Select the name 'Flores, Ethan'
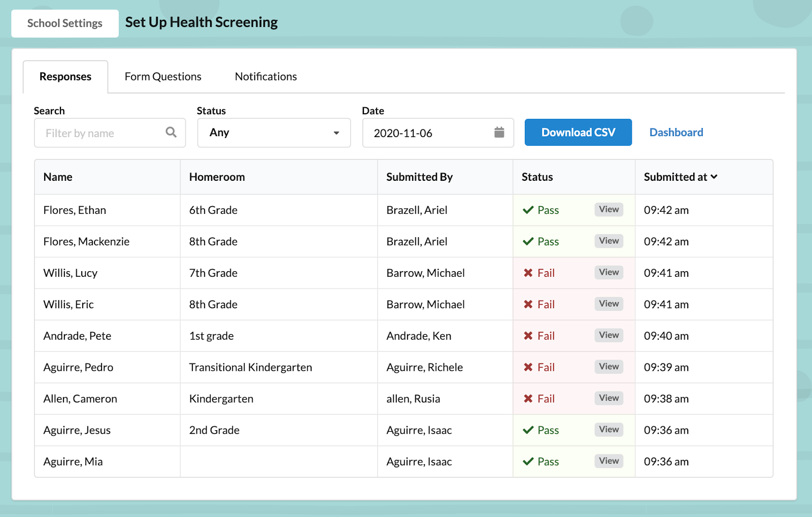 pos(75,210)
